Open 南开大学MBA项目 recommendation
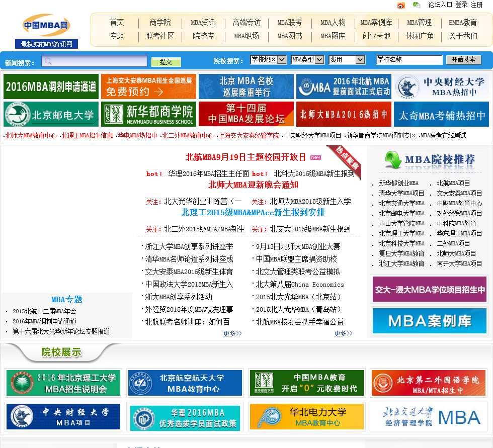The image size is (493, 448). [x=459, y=263]
